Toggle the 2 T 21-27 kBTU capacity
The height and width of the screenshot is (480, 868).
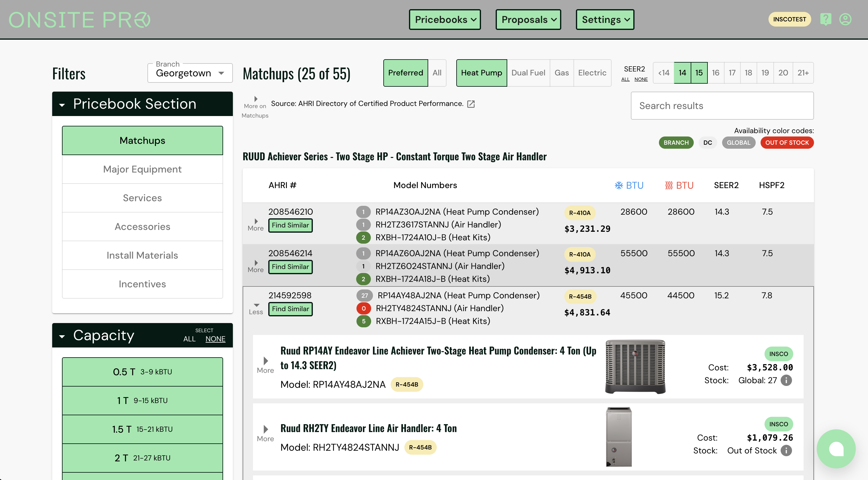coord(143,458)
